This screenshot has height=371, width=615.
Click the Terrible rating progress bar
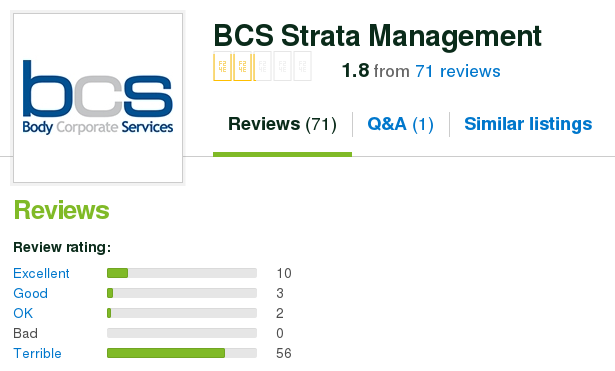182,353
